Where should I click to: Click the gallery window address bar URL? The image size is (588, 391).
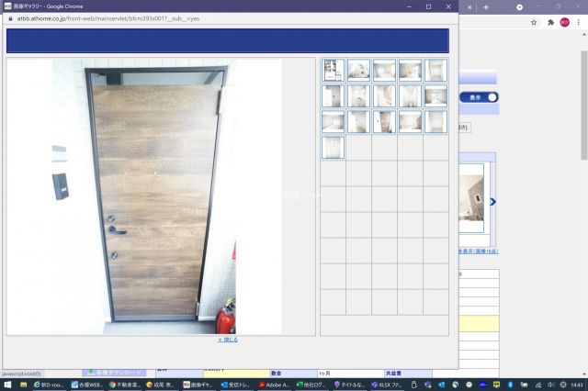point(108,18)
